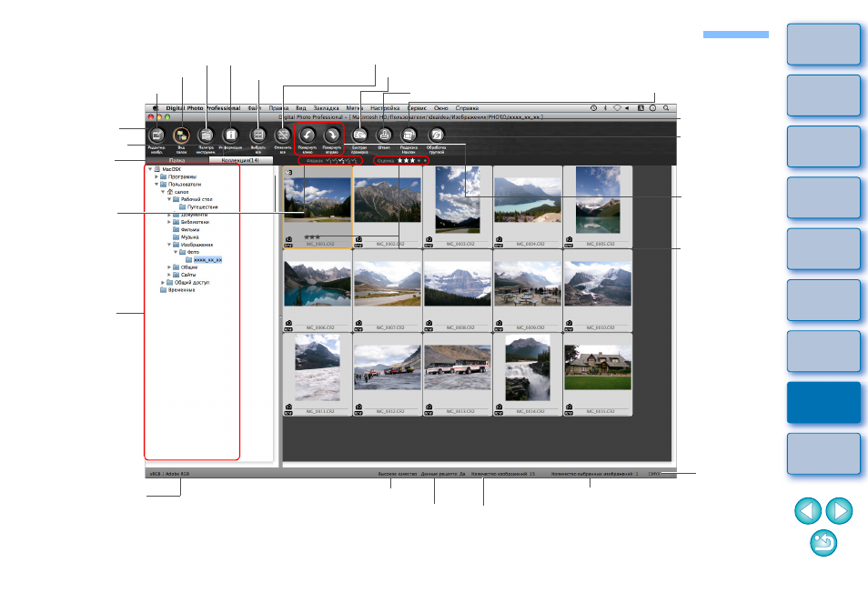Set rating to third star in Оценка
The width and height of the screenshot is (868, 613).
click(x=412, y=160)
